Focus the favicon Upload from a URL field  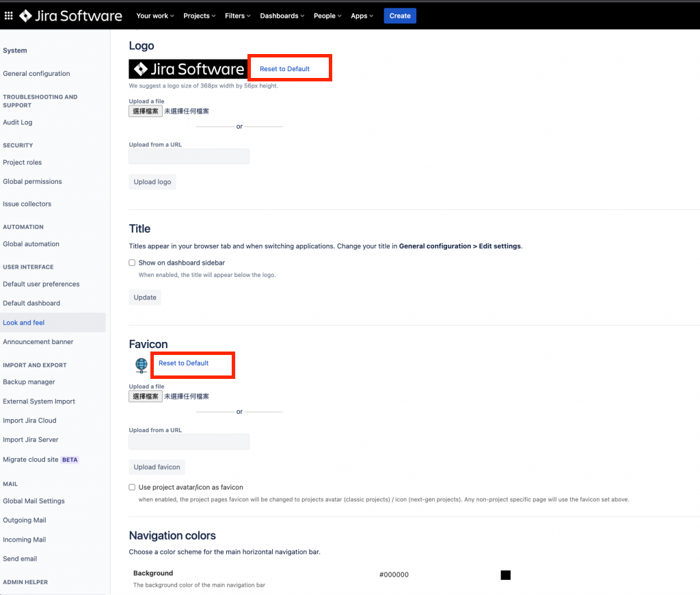click(x=189, y=442)
